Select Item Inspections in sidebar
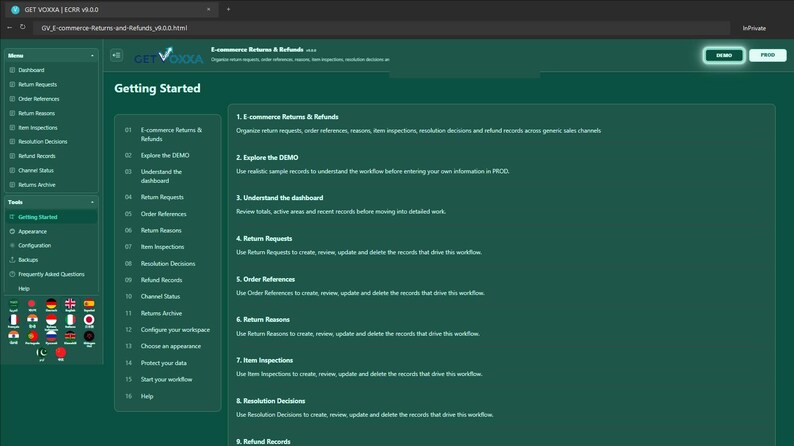This screenshot has width=794, height=446. point(51,128)
